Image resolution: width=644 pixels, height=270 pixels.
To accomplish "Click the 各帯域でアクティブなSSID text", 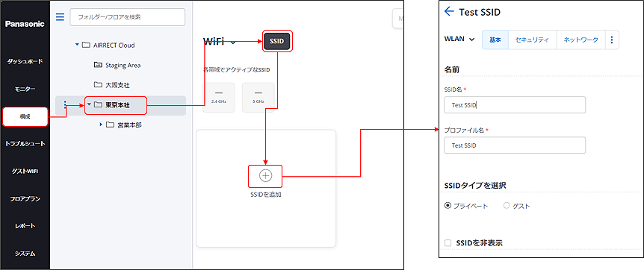I will tap(237, 70).
